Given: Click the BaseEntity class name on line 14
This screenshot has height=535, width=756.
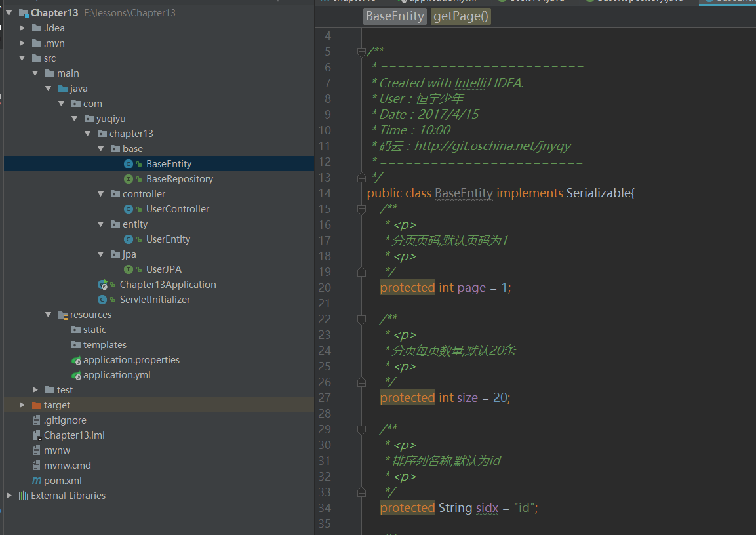Looking at the screenshot, I should [464, 193].
